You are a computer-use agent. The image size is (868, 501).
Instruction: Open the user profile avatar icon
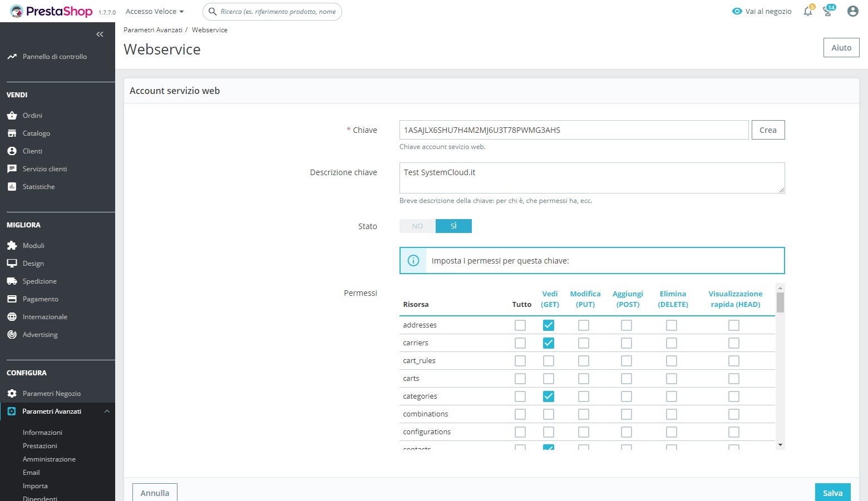(852, 11)
